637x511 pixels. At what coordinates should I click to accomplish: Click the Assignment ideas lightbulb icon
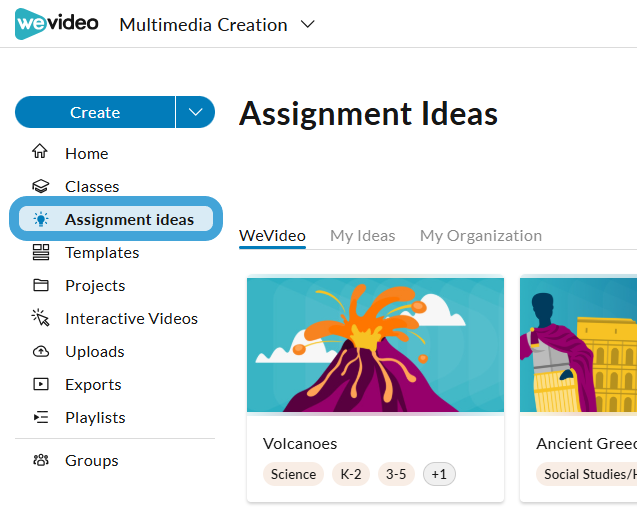coord(41,219)
